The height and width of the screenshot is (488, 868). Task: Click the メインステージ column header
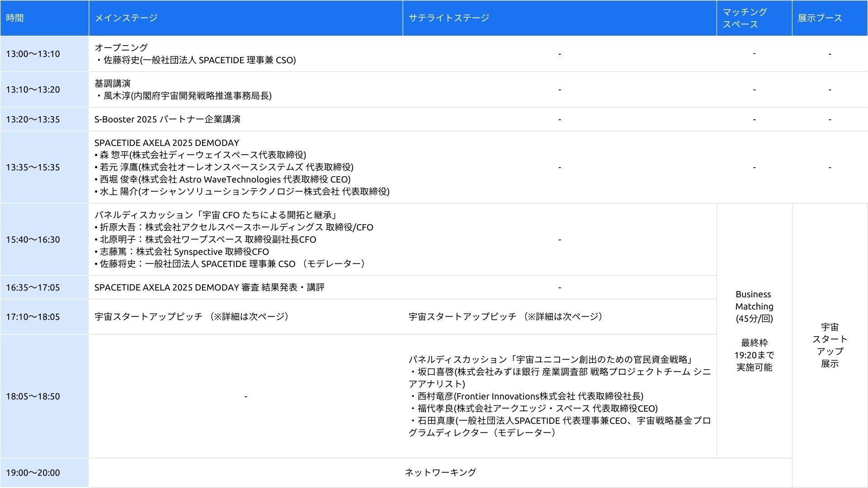tap(245, 18)
